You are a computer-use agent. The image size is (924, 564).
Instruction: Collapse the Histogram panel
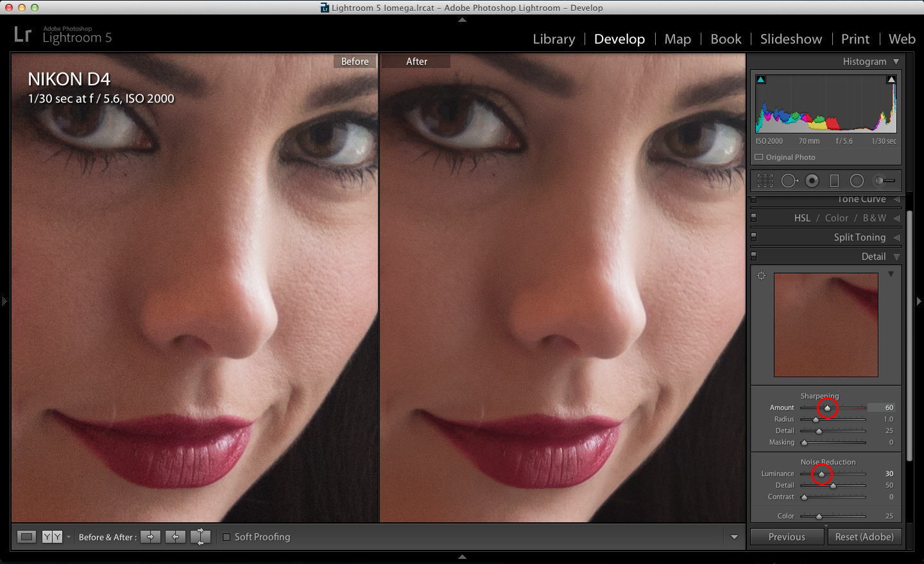click(896, 62)
